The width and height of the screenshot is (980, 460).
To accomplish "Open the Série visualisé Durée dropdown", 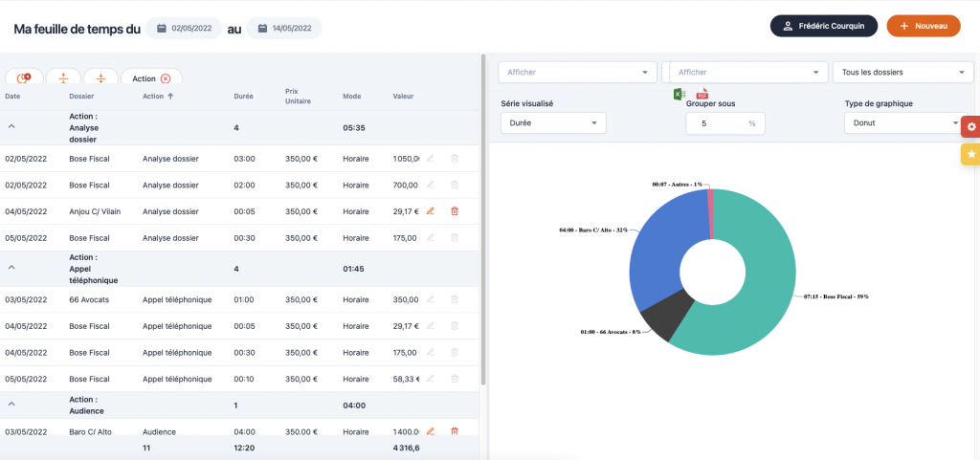I will [x=553, y=123].
